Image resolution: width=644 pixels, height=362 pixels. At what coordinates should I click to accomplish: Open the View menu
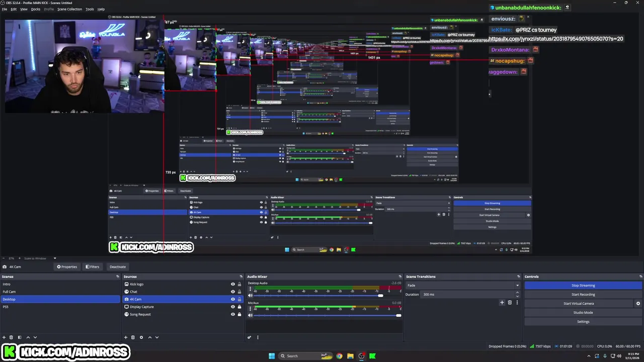point(24,9)
